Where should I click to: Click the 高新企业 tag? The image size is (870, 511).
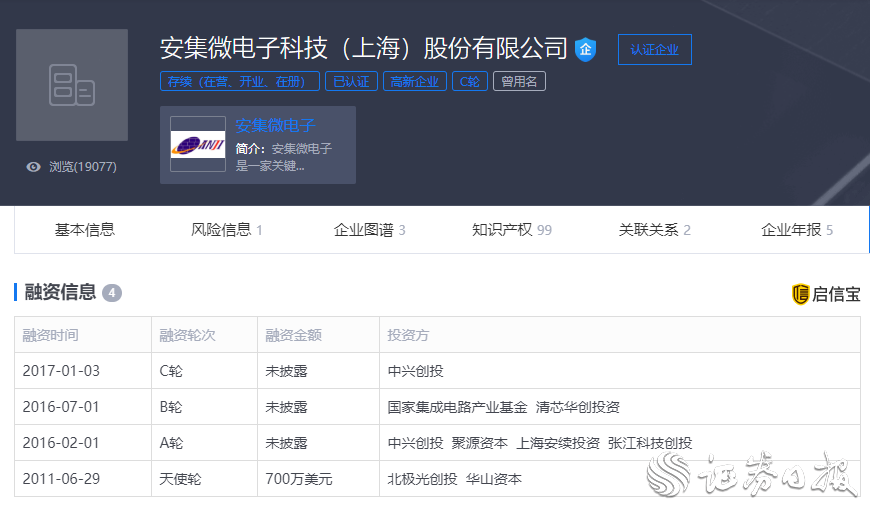(x=414, y=82)
